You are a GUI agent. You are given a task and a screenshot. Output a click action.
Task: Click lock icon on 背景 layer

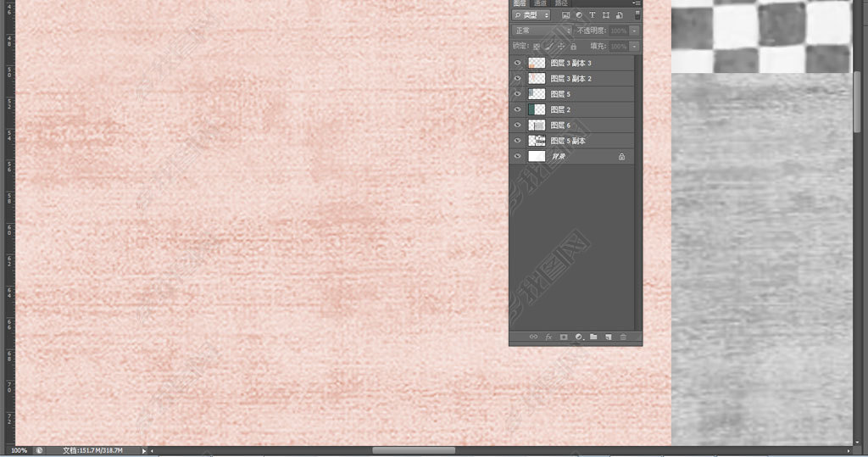pyautogui.click(x=621, y=157)
